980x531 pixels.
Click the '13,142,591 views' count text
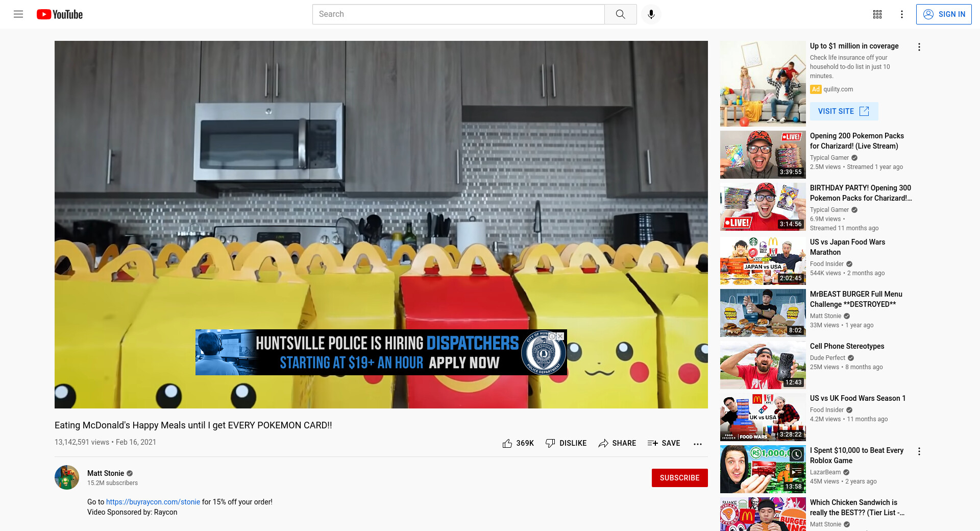tap(82, 442)
